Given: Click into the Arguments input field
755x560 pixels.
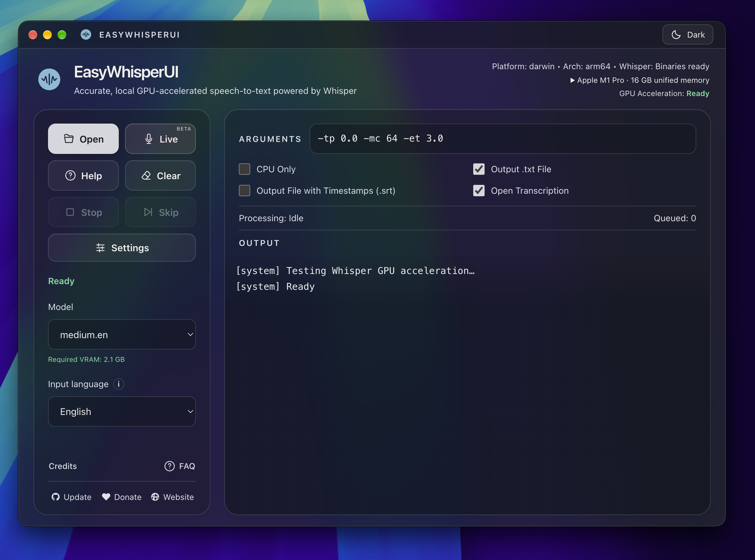Looking at the screenshot, I should click(503, 139).
